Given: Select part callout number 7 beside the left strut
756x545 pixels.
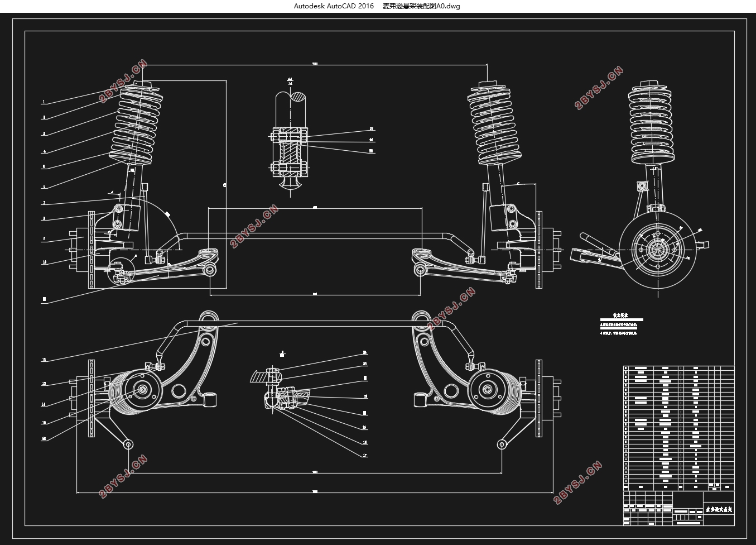Looking at the screenshot, I should click(x=44, y=203).
